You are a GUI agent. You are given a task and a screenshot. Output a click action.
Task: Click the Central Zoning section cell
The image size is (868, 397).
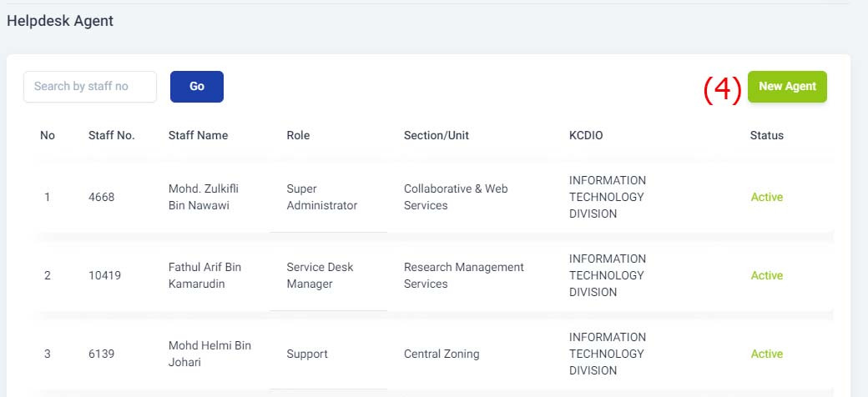tap(442, 354)
